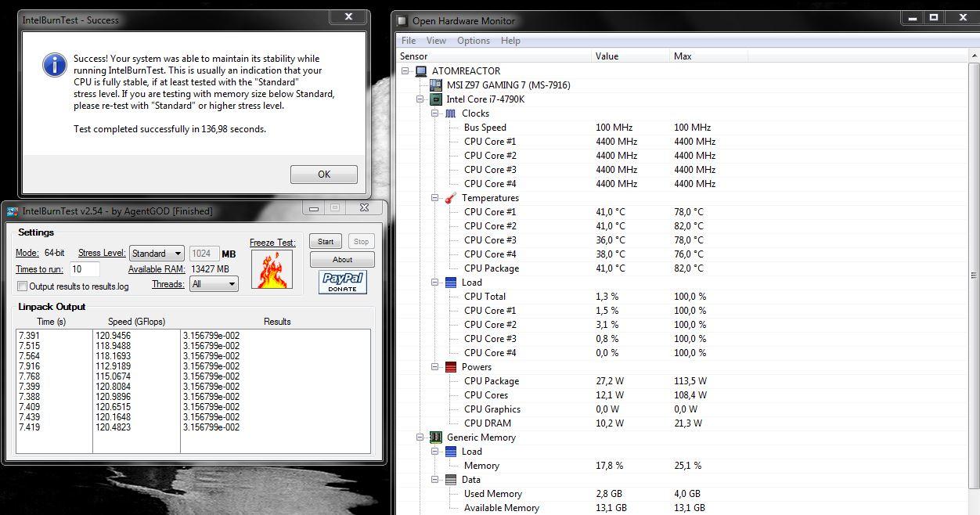Click OK in the Success dialog
The width and height of the screenshot is (980, 515).
(x=324, y=175)
